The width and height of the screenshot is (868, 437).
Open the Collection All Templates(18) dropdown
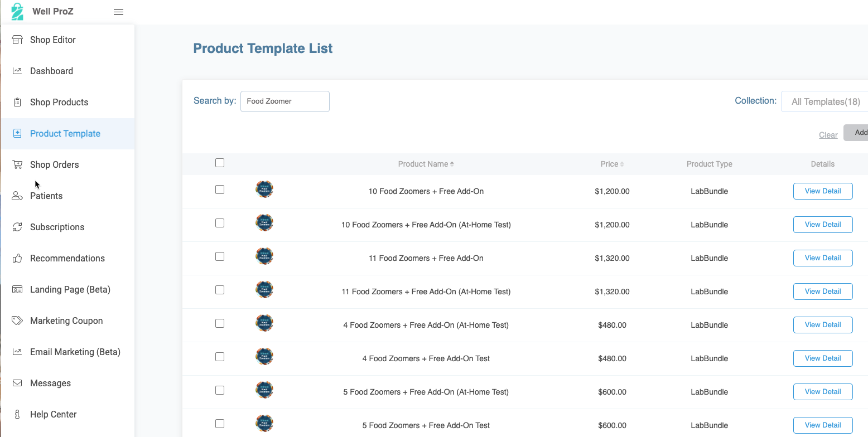[x=824, y=101]
